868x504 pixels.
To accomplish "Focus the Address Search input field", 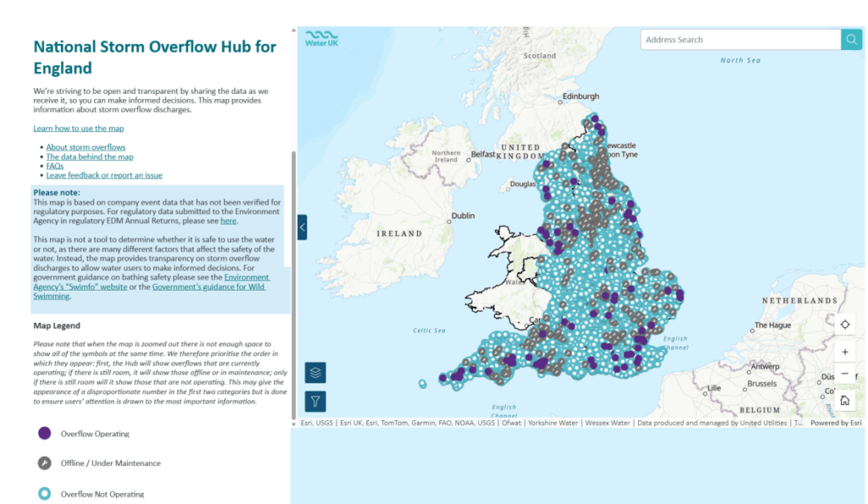I will click(x=741, y=39).
